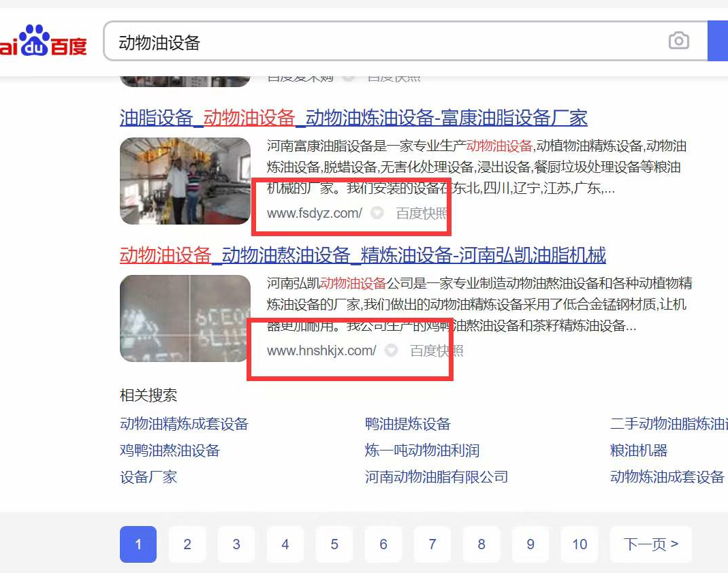Open the www.hnshkjx.com/ URL link
Screen dimensions: 728x573
[321, 350]
